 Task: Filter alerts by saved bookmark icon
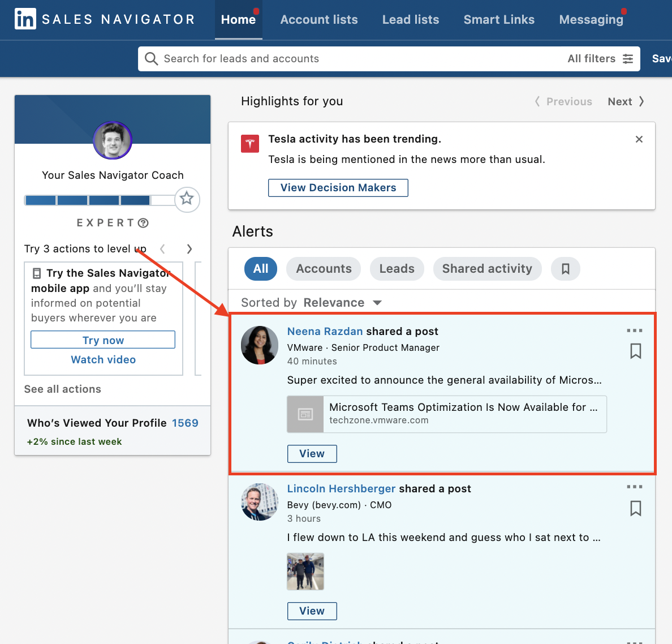[x=565, y=269]
